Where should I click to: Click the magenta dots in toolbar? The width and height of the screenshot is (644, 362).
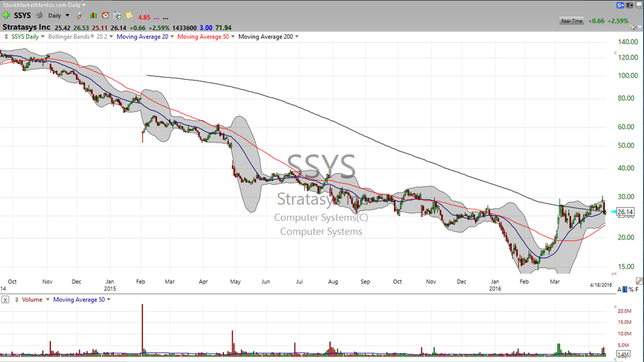(x=156, y=17)
